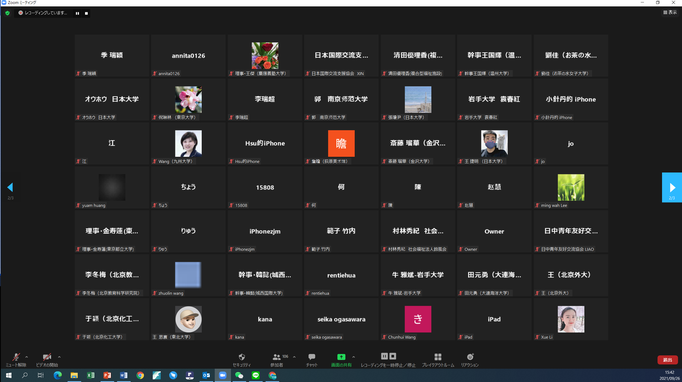Image resolution: width=682 pixels, height=382 pixels.
Task: Open the Chat panel
Action: pyautogui.click(x=311, y=359)
